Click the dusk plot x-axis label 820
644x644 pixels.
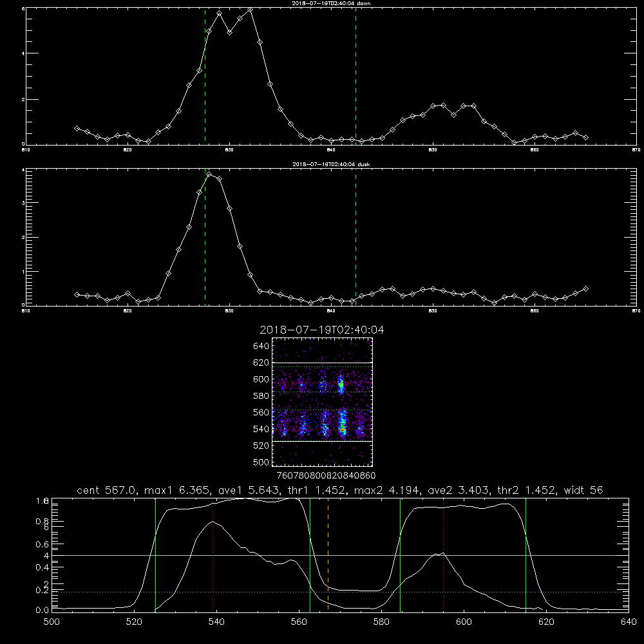[128, 311]
